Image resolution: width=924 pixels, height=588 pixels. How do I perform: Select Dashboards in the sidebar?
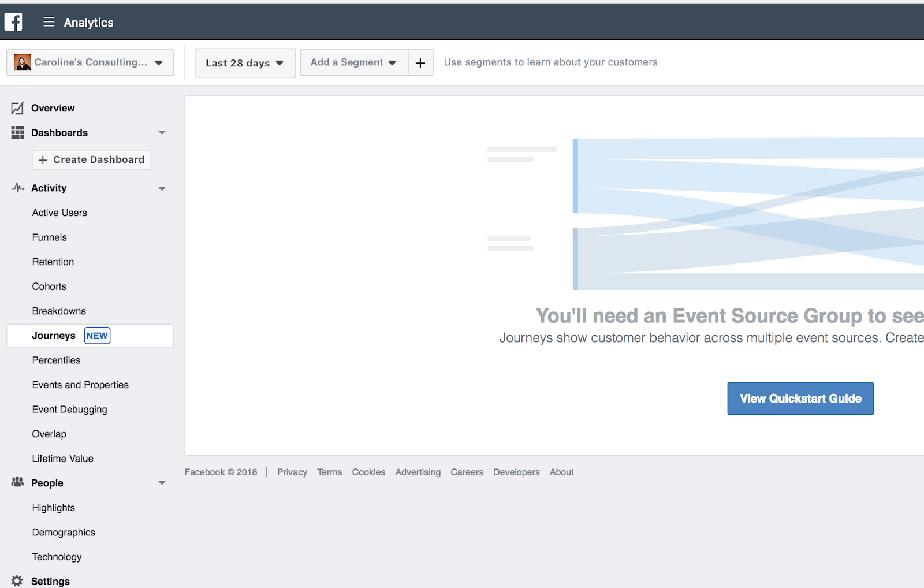(x=59, y=133)
